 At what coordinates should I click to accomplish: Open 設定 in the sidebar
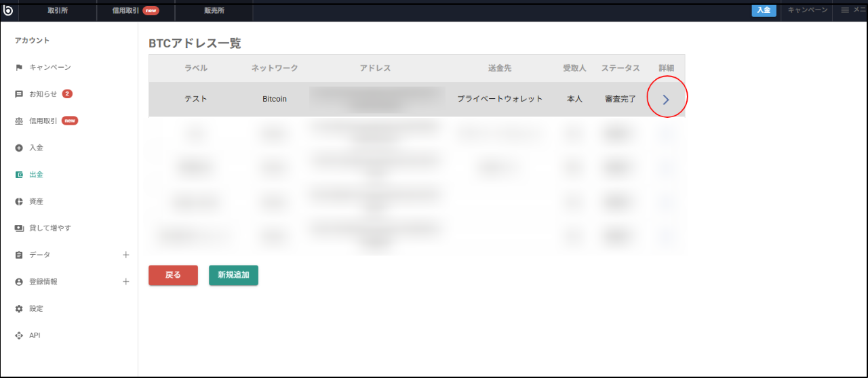37,308
